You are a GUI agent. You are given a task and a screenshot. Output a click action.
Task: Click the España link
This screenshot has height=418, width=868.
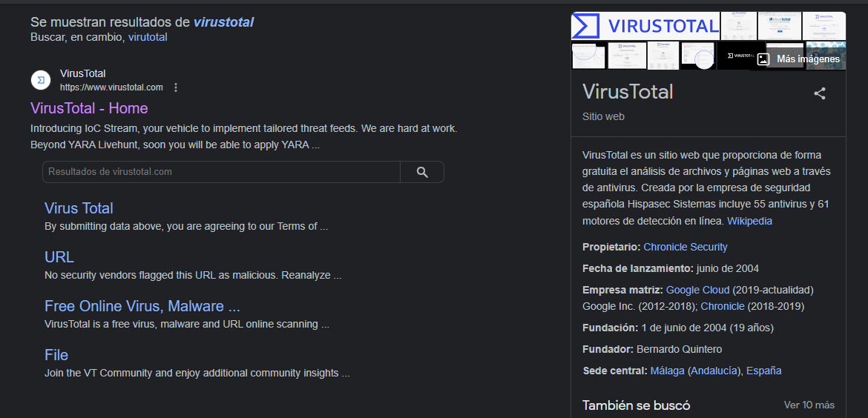click(764, 371)
